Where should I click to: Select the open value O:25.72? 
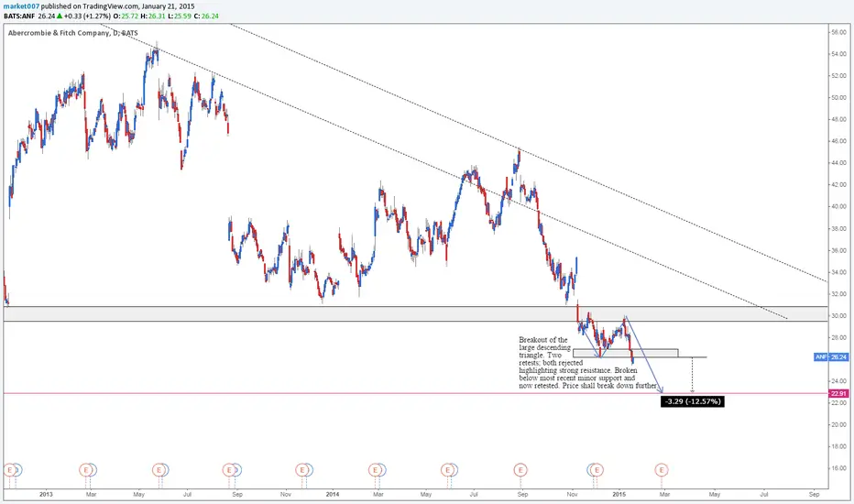point(125,16)
